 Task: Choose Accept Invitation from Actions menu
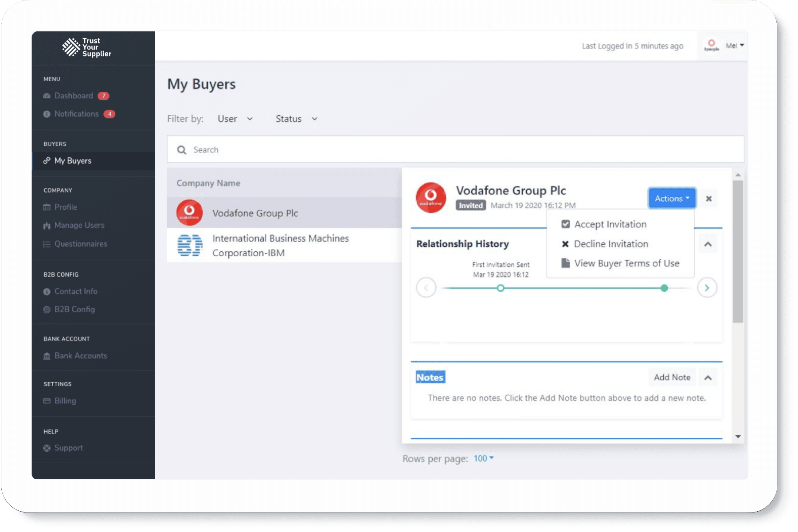pos(610,224)
